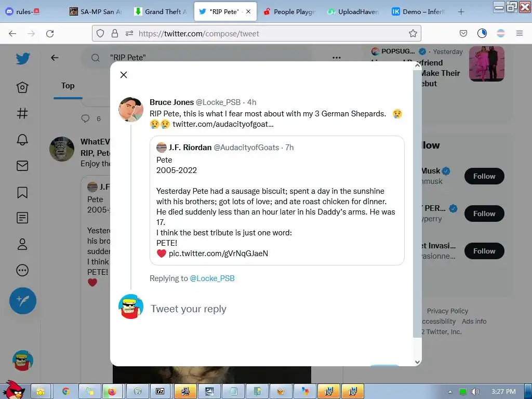Image resolution: width=532 pixels, height=399 pixels.
Task: Open a new browser tab
Action: click(461, 12)
